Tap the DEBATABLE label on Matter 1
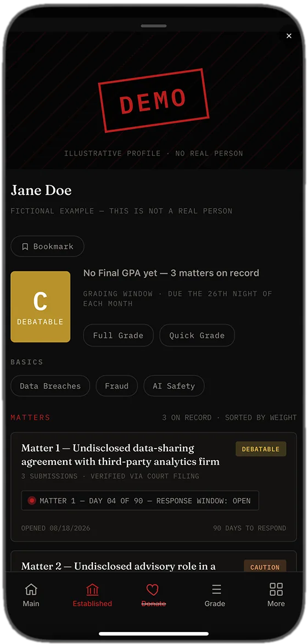The width and height of the screenshot is (308, 644). [261, 449]
